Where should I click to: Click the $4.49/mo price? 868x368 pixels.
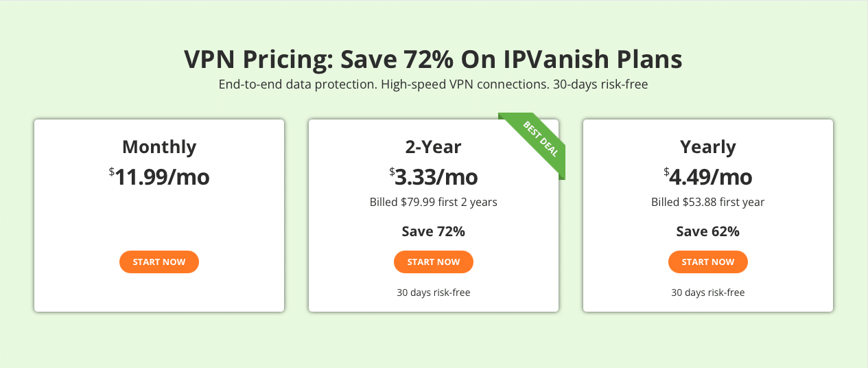pos(708,177)
